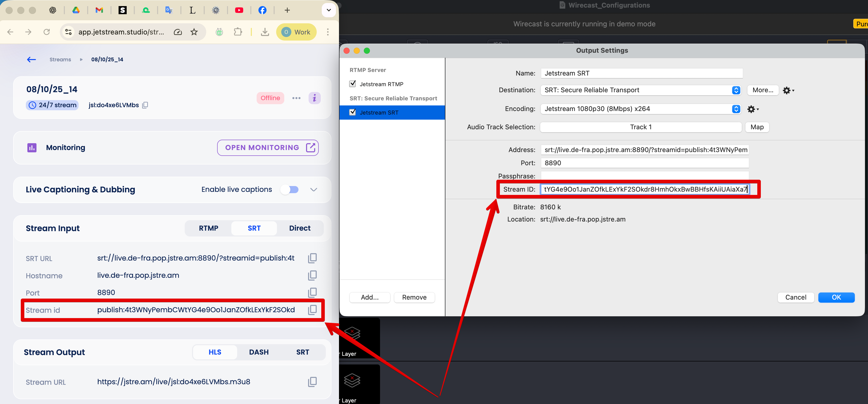Open the Encoding preset dropdown

[x=640, y=109]
